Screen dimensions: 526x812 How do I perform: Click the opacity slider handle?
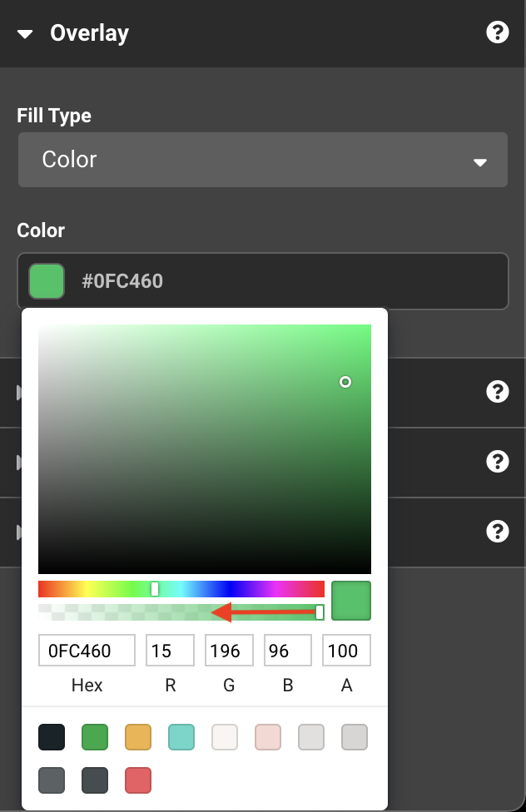(320, 612)
